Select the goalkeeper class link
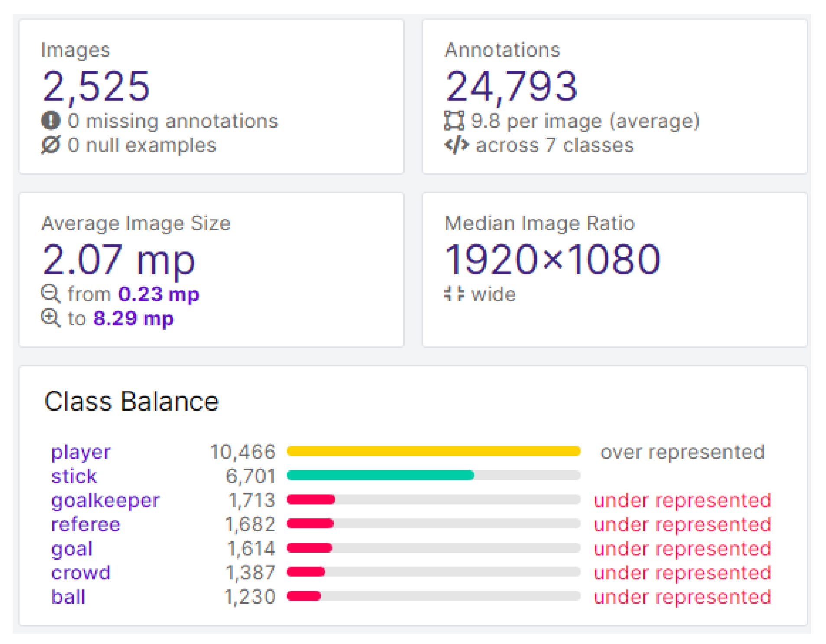 tap(105, 500)
